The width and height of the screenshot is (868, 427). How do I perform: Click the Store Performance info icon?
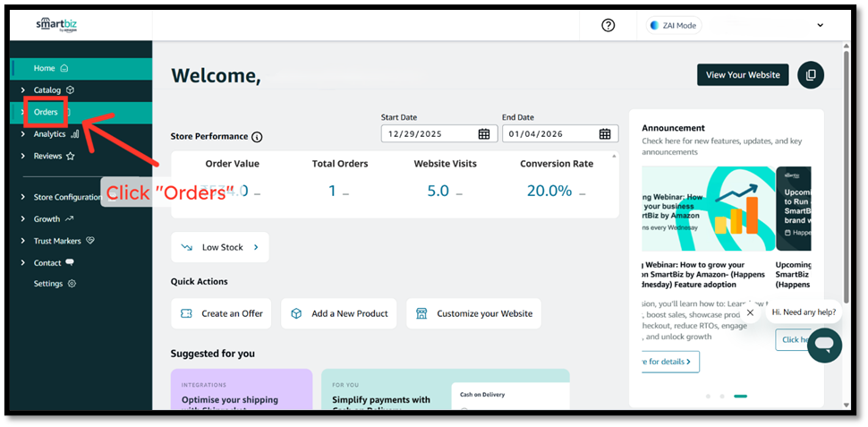pos(257,137)
